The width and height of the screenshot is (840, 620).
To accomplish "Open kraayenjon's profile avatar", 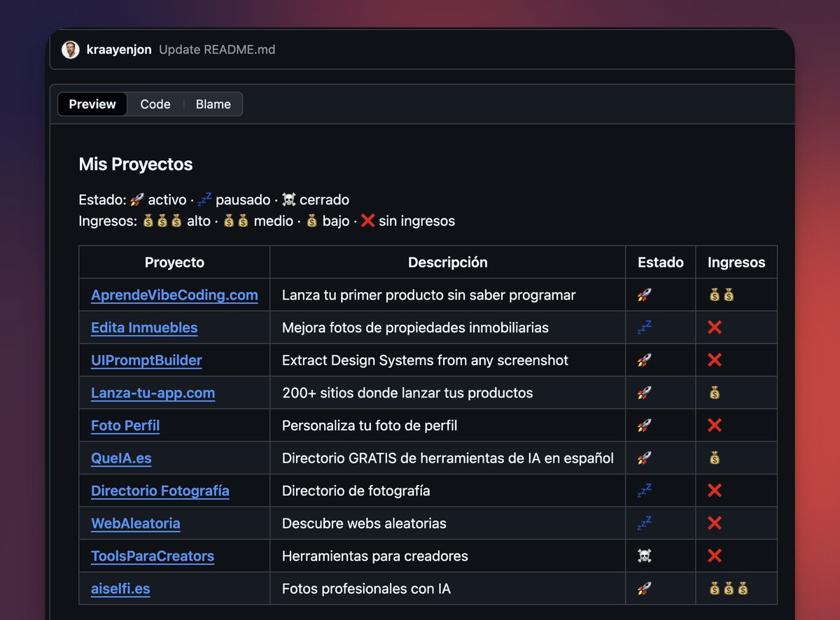I will point(70,50).
